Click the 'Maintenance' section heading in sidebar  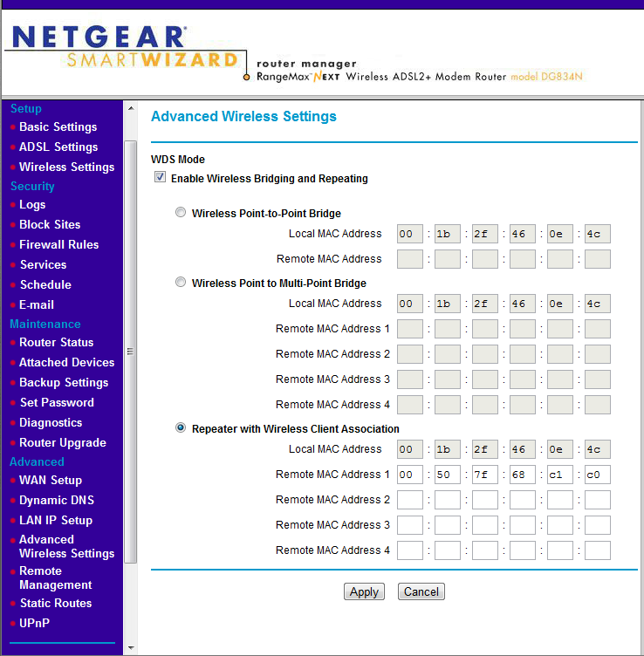[x=45, y=324]
